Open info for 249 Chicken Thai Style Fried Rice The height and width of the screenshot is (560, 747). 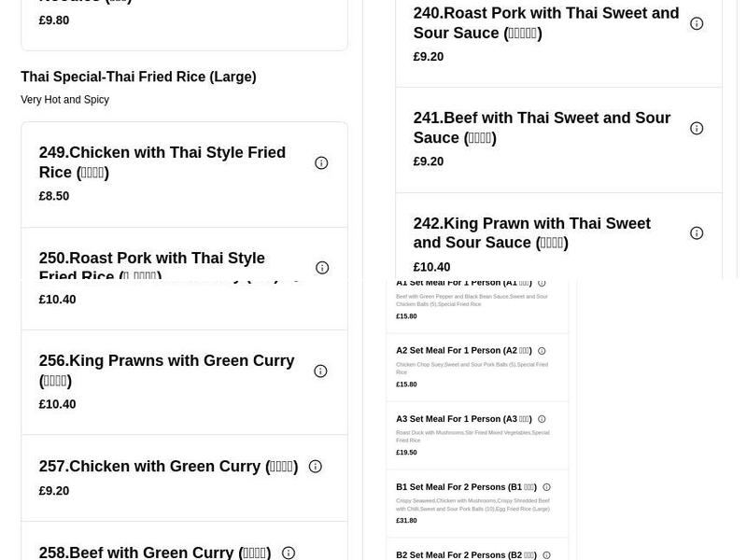(x=321, y=162)
